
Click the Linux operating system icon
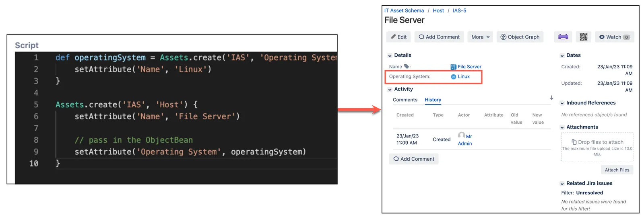tap(453, 77)
